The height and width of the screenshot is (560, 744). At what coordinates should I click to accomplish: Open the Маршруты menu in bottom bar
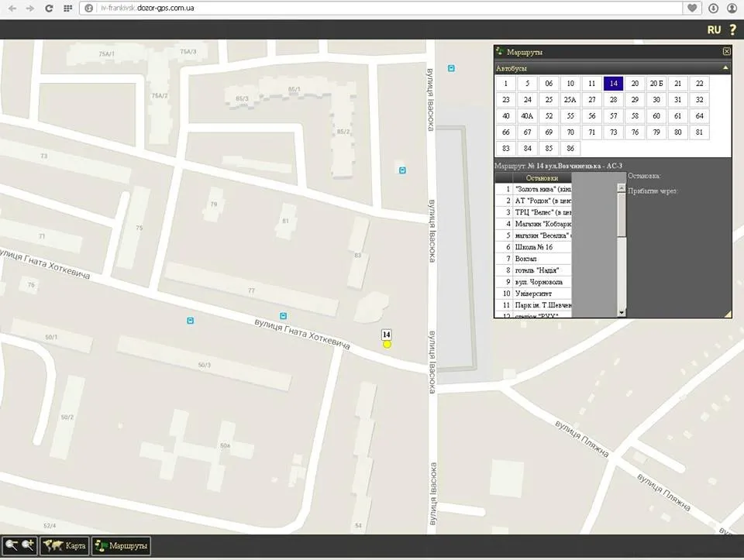click(x=121, y=546)
